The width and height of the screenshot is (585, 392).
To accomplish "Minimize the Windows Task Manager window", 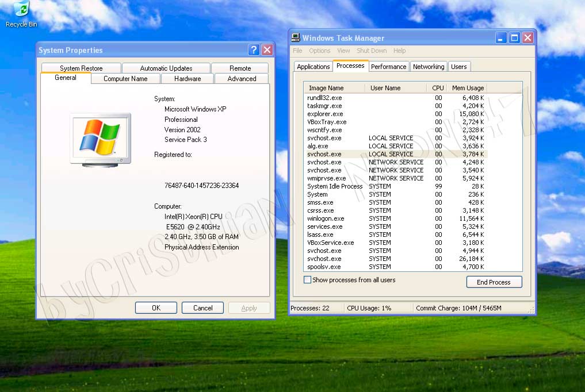I will click(x=500, y=37).
